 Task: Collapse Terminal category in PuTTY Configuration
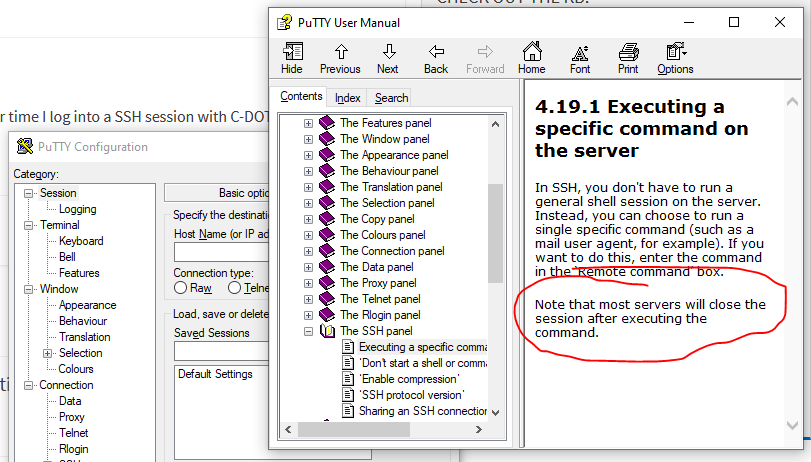[28, 226]
